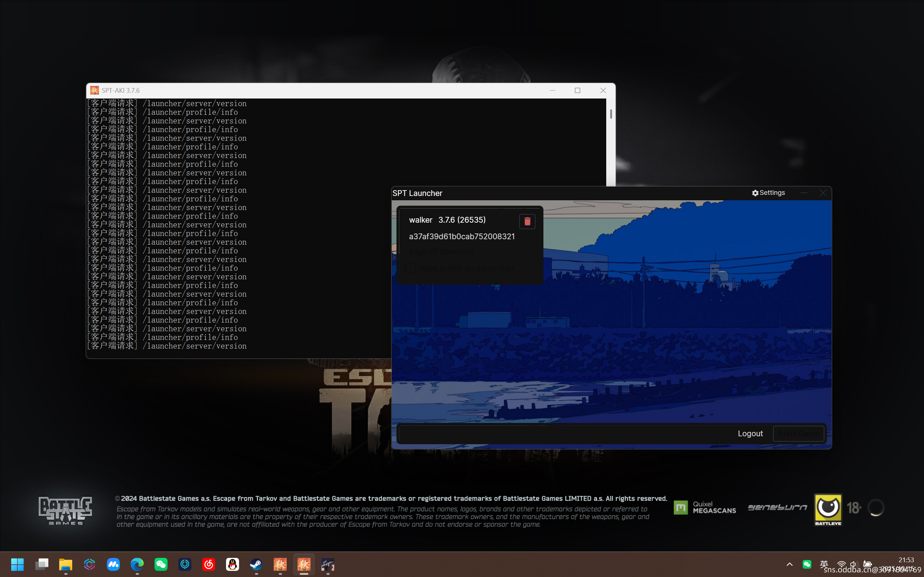
Task: Delete the walker profile with trash icon
Action: [527, 221]
